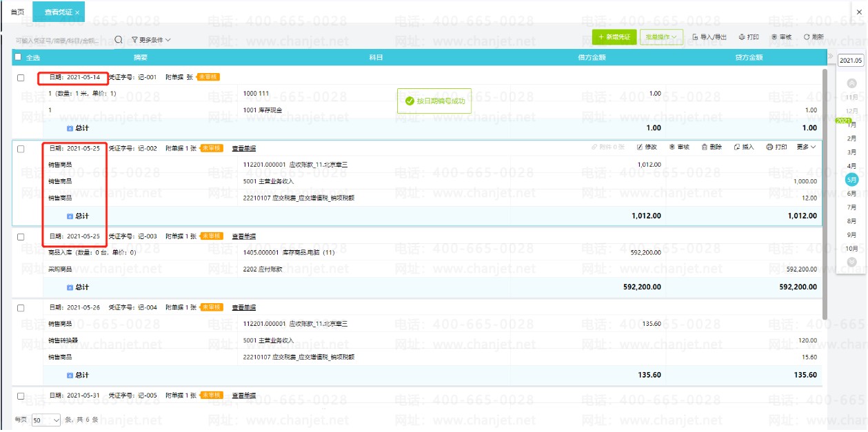Screen dimensions: 868x432
Task: Close the 查看凭证 tab
Action: coord(77,12)
